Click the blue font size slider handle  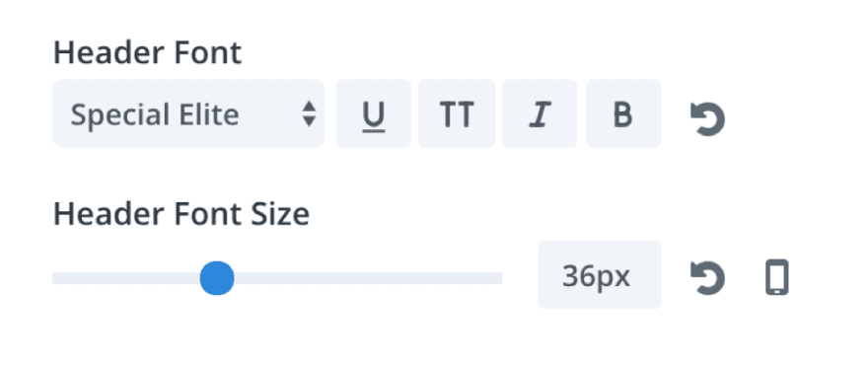(x=216, y=278)
